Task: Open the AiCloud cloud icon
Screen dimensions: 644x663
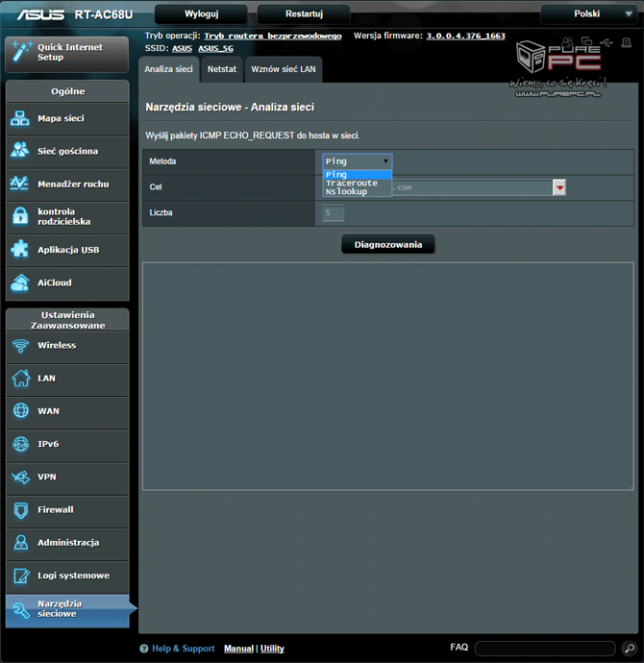Action: coord(20,282)
